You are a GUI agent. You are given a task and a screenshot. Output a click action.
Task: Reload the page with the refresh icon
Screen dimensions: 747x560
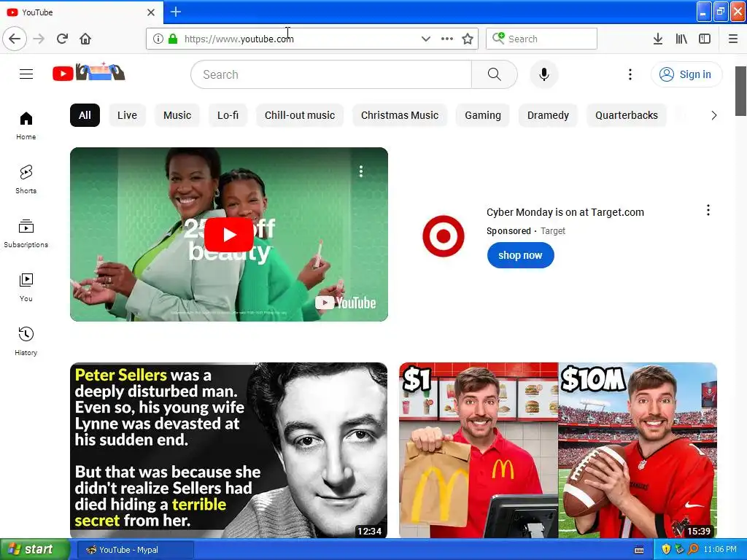point(62,39)
